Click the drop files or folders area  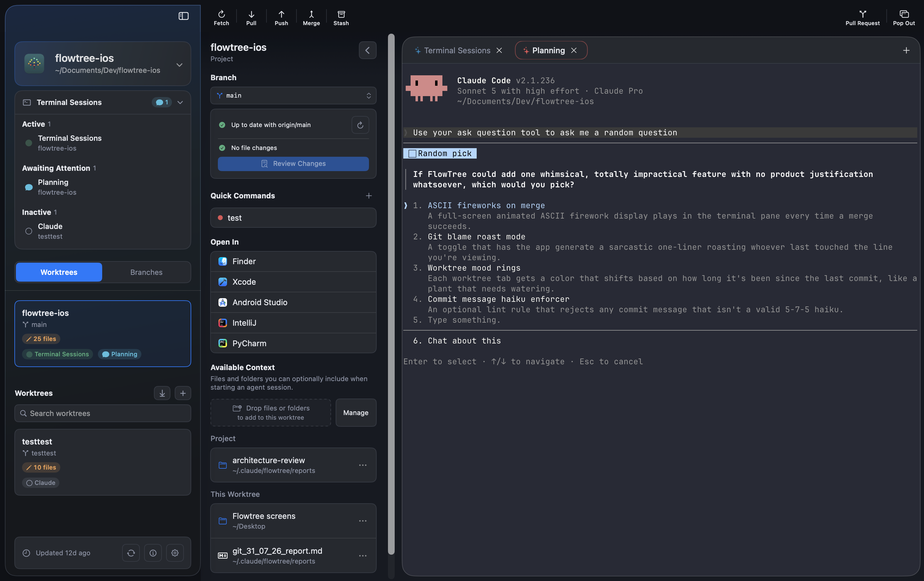[270, 412]
